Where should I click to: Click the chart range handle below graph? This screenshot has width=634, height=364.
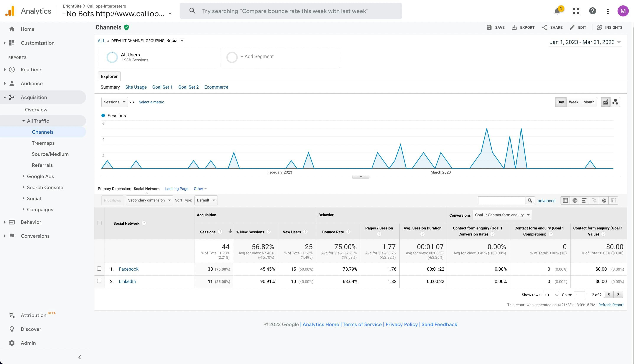[361, 177]
